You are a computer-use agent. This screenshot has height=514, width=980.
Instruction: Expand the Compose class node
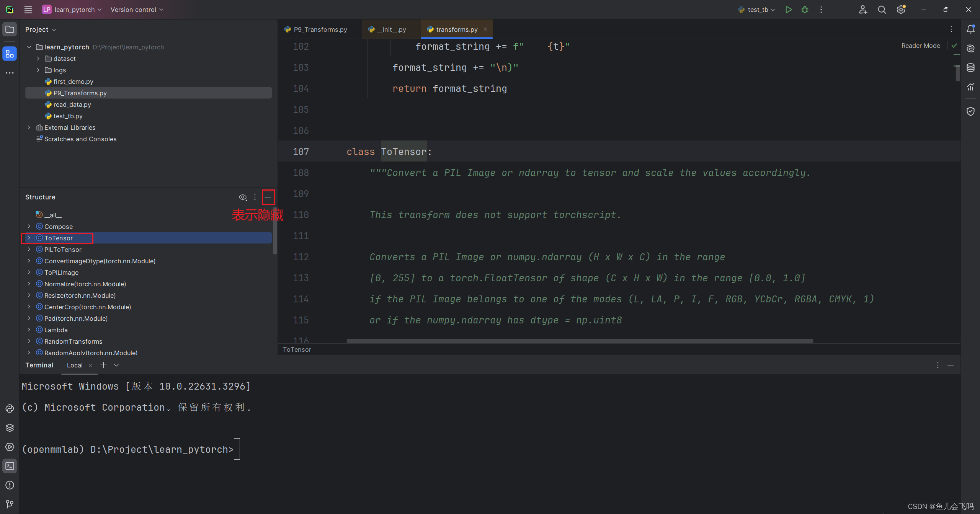(x=29, y=227)
